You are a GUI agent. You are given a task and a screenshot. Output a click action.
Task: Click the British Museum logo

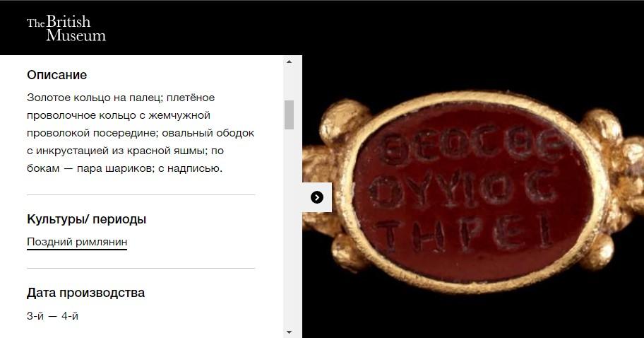click(66, 28)
